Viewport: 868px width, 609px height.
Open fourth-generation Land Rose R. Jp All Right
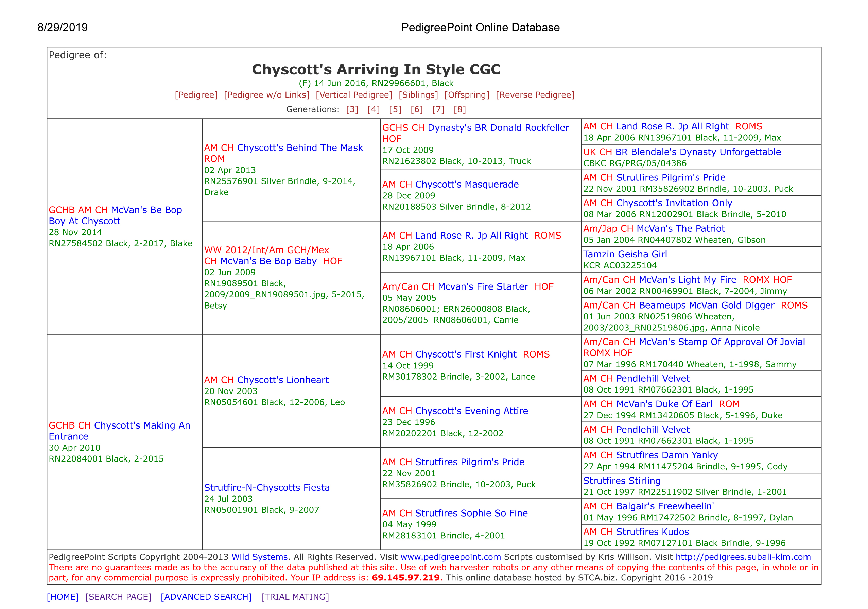click(x=673, y=126)
